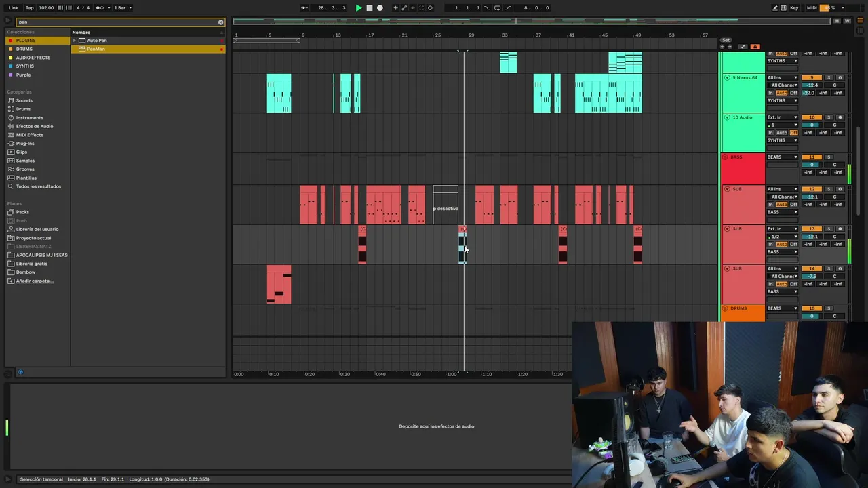Toggle browser preview headphone icon
This screenshot has height=488, width=868.
(x=20, y=372)
